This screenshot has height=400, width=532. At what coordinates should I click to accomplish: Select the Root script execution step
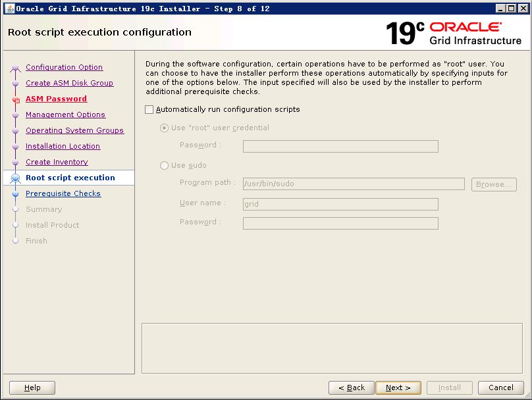[x=70, y=178]
